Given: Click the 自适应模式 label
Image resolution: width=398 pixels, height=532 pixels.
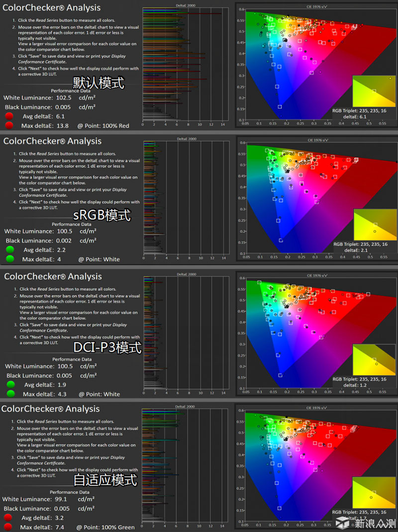Looking at the screenshot, I should coord(105,480).
